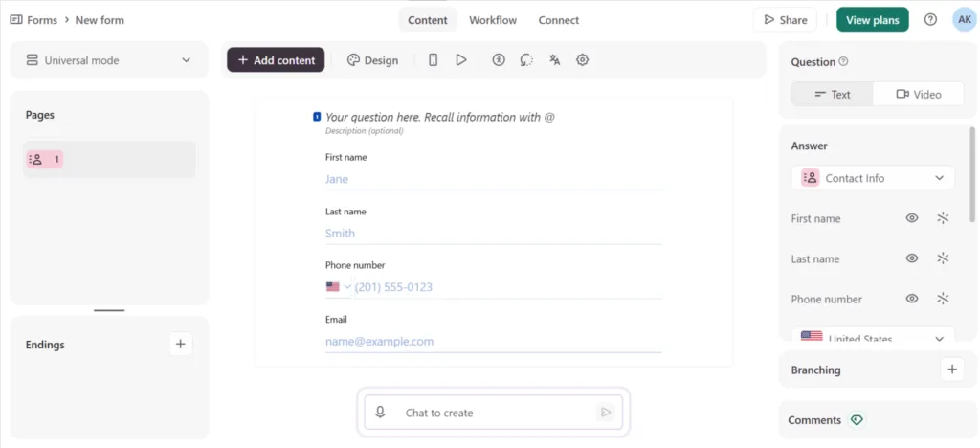The width and height of the screenshot is (980, 448).
Task: Toggle First name field visibility eye
Action: (912, 218)
